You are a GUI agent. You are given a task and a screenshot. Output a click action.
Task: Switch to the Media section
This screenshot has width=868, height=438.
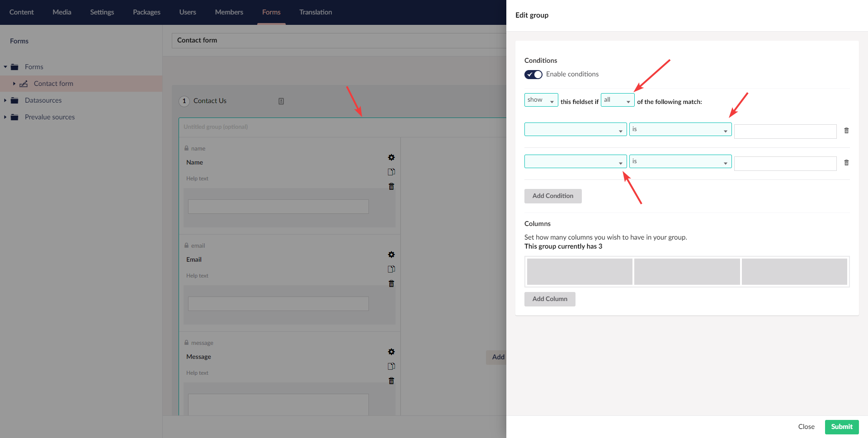(61, 12)
